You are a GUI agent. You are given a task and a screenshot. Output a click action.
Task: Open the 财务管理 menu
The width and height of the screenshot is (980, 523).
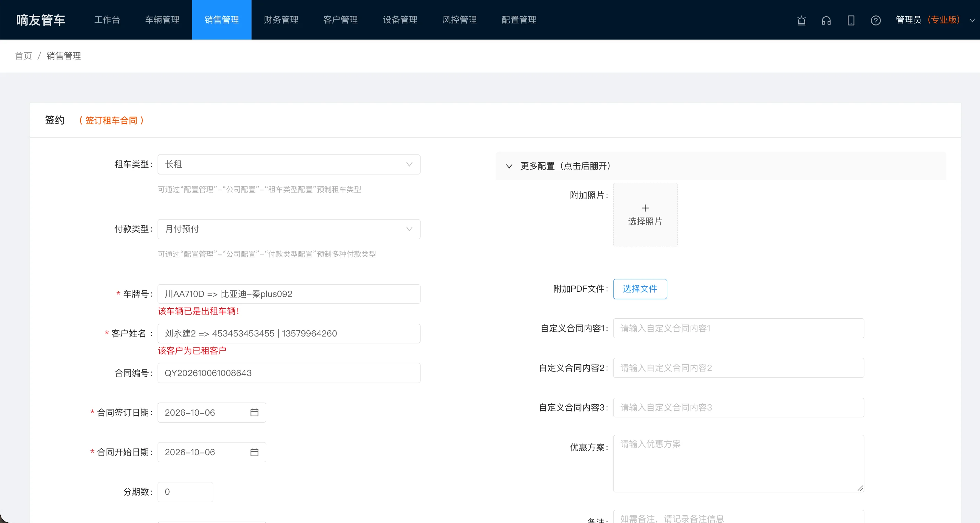click(x=281, y=20)
